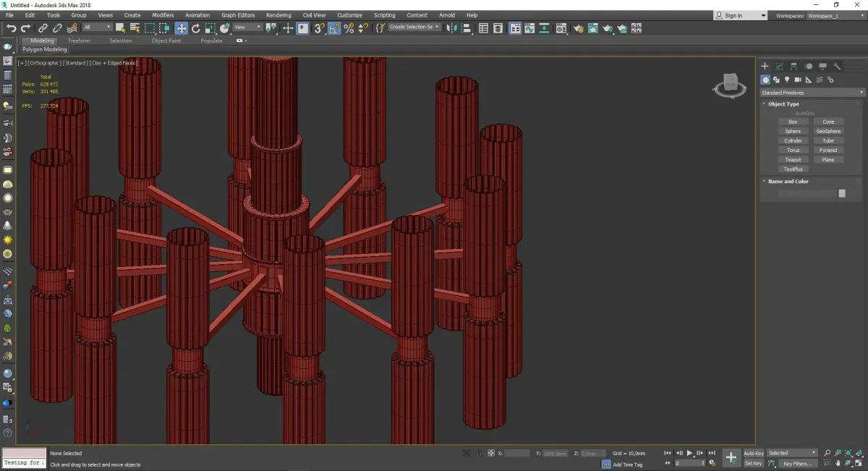
Task: Click the Undo arrow icon
Action: coord(11,28)
